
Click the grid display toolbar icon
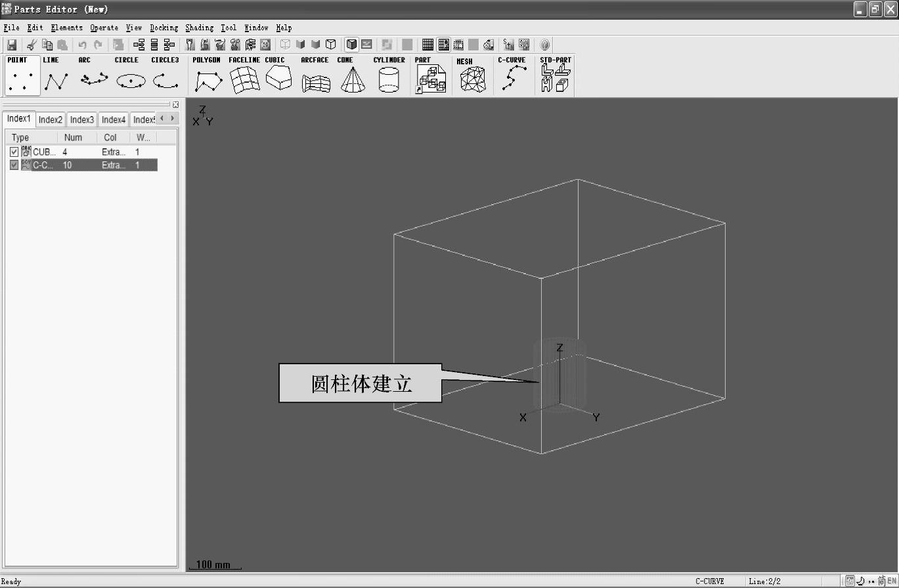(x=428, y=45)
